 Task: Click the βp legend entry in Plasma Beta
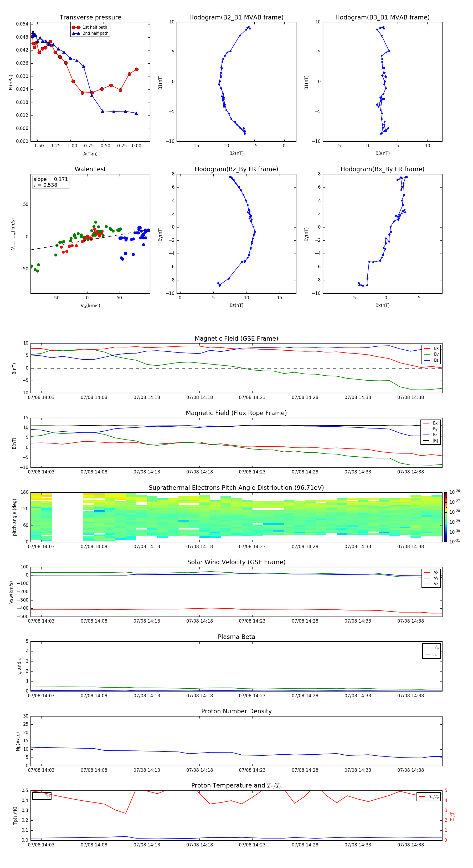tap(431, 647)
